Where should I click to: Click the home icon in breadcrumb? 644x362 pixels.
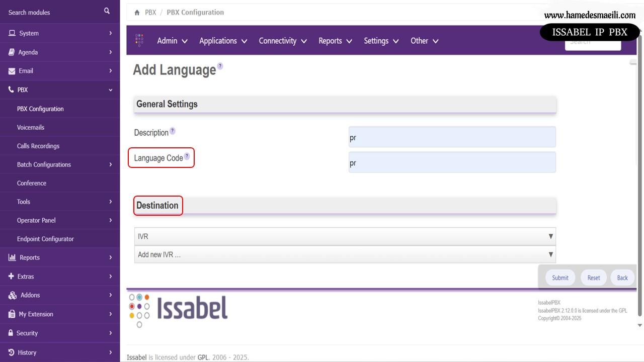click(x=137, y=13)
